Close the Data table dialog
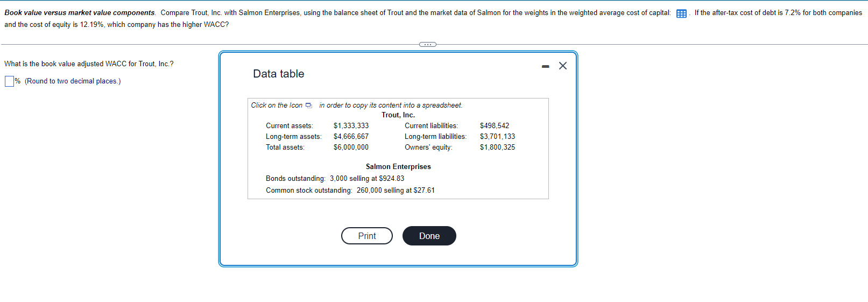868x302 pixels. pos(563,66)
